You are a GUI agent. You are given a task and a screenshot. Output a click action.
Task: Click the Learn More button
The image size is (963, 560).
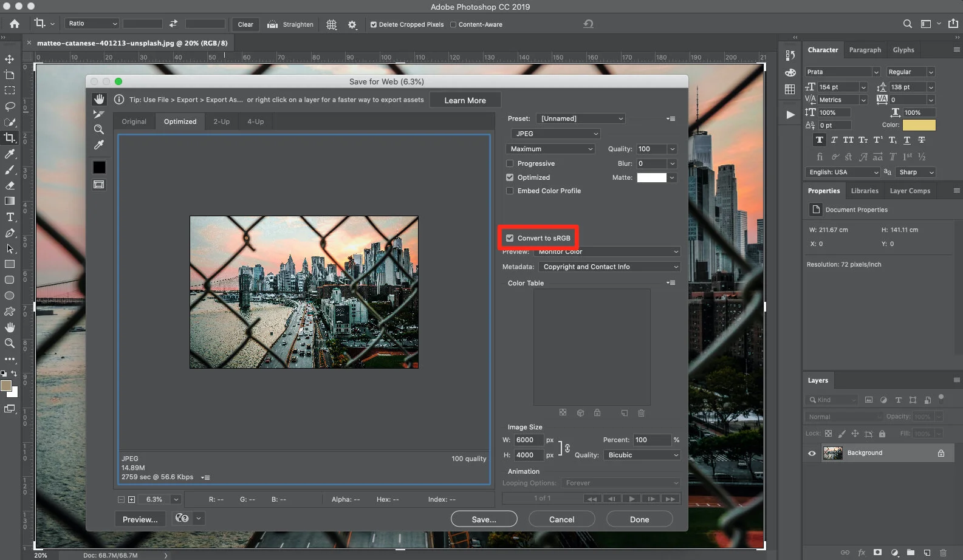click(x=465, y=100)
